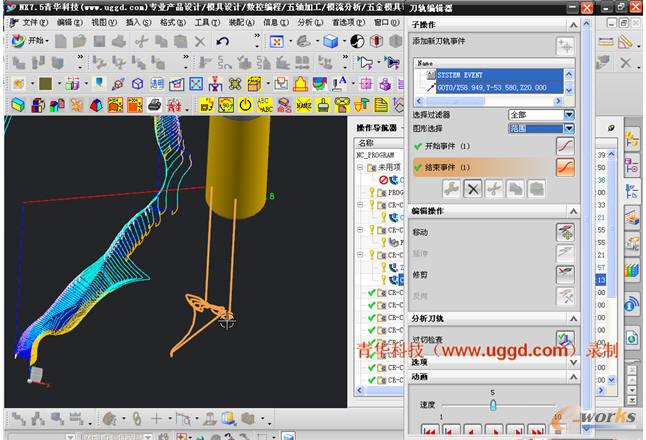Viewport: 646px width, 440px height.
Task: Click the Trim (修剪) toolpath icon
Action: 565,273
